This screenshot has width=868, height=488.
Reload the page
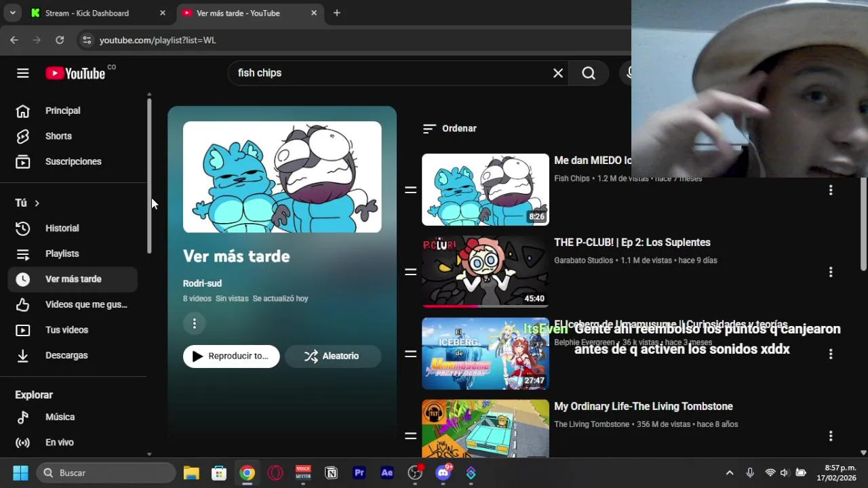coord(60,40)
